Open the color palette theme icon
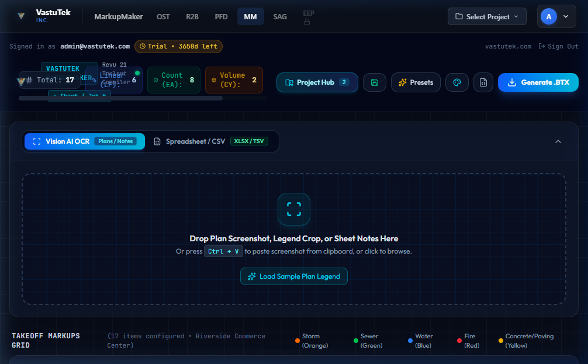Screen dimensions: 588x364 [x=456, y=82]
